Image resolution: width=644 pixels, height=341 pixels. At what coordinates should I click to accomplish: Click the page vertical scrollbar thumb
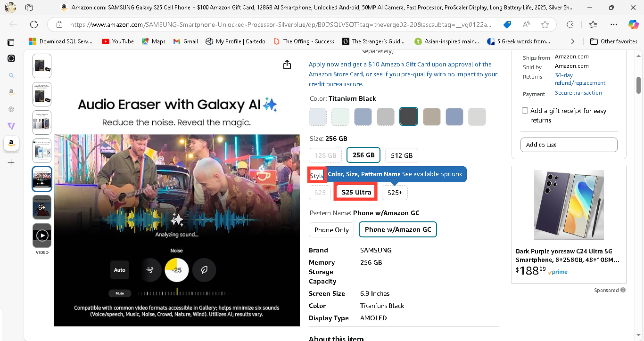[639, 85]
